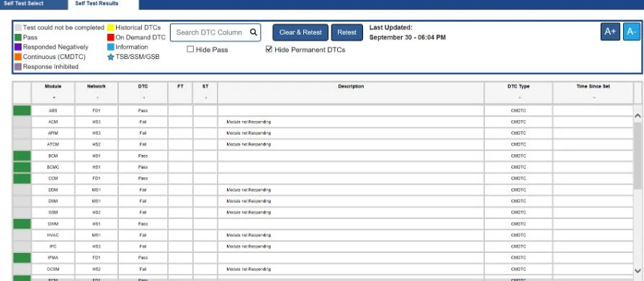This screenshot has width=644, height=281.
Task: Click the CMDTC type cell in IPC row
Action: coord(519,246)
